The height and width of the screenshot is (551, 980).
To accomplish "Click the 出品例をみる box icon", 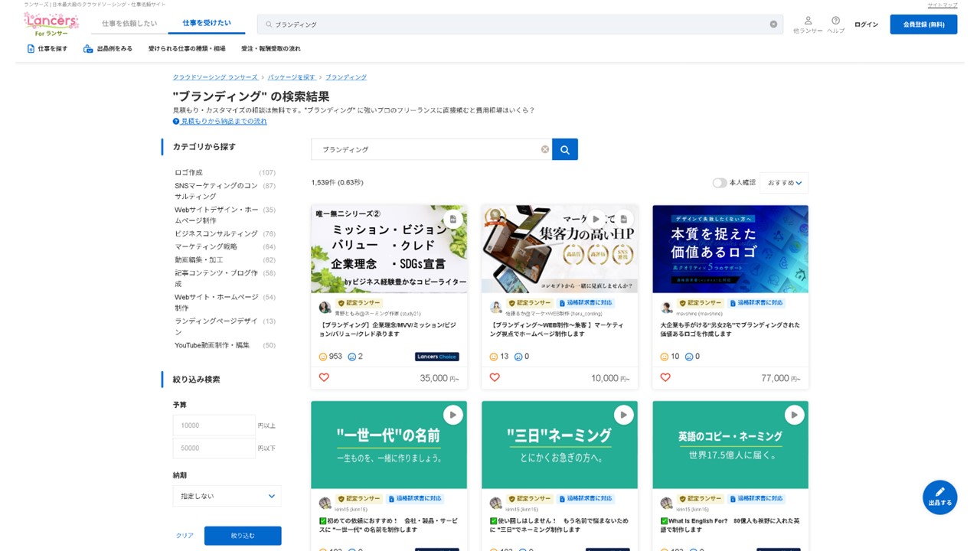I will tap(86, 48).
